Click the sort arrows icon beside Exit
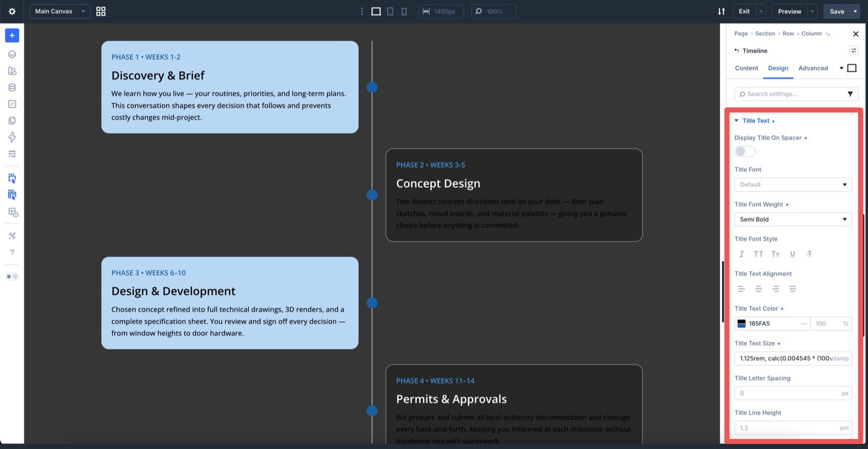 721,11
